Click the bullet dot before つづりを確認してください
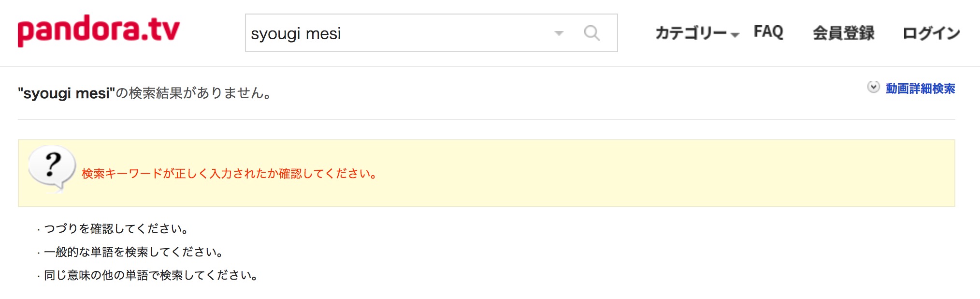980x299 pixels. [38, 230]
